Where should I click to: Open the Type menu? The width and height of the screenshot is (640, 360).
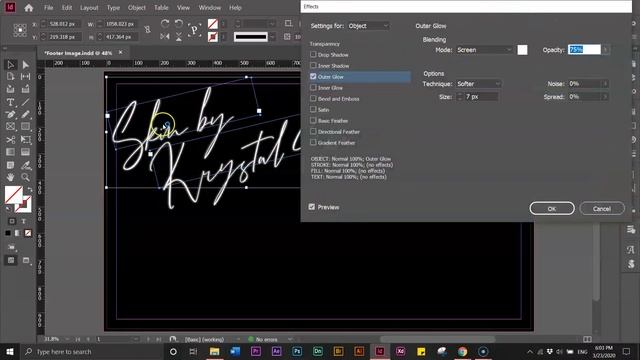click(113, 7)
